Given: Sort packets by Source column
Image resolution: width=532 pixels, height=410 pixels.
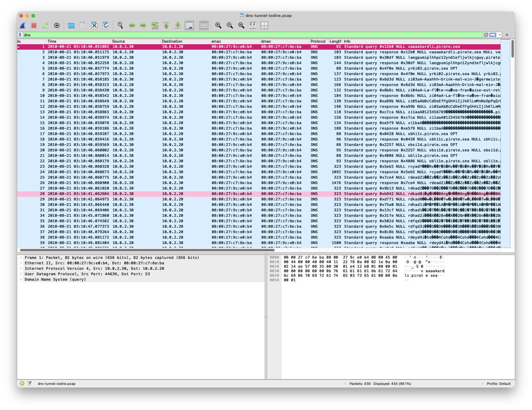Looking at the screenshot, I should click(x=135, y=41).
